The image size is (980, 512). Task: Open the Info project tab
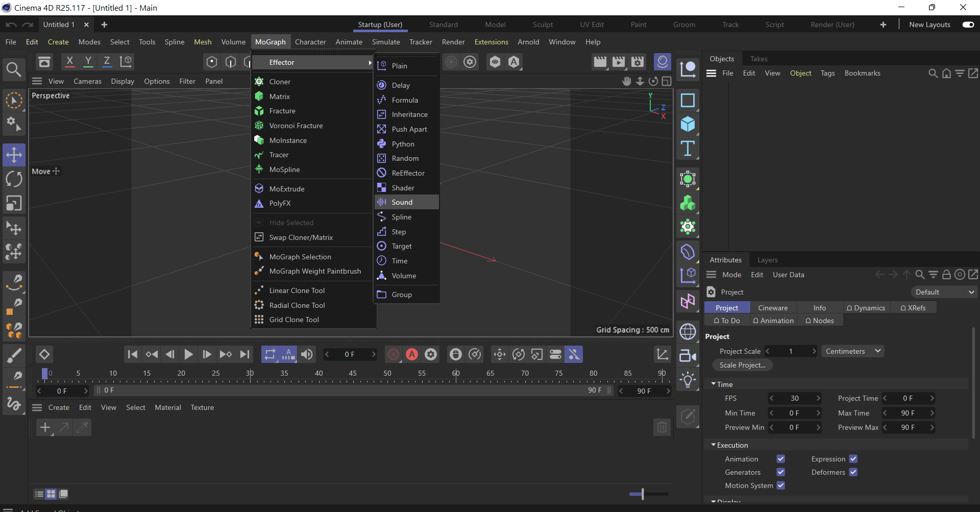pos(819,308)
